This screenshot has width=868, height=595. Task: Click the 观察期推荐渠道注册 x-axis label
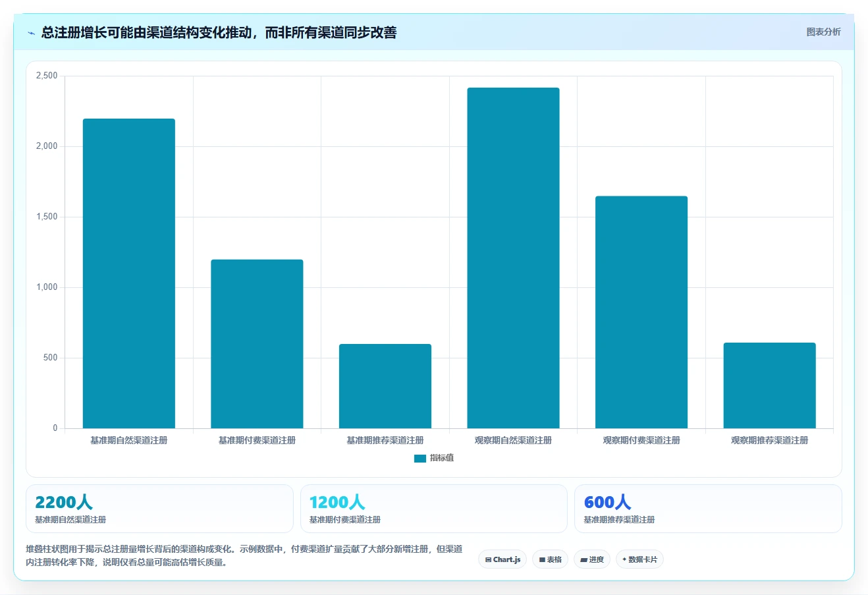(769, 440)
